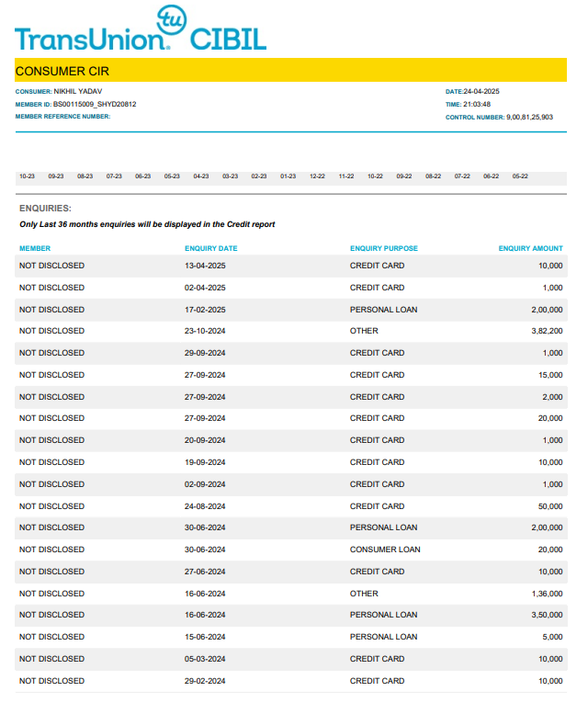Viewport: 588px width, 714px height.
Task: Click the ENQUIRY DATE column header
Action: tap(210, 248)
